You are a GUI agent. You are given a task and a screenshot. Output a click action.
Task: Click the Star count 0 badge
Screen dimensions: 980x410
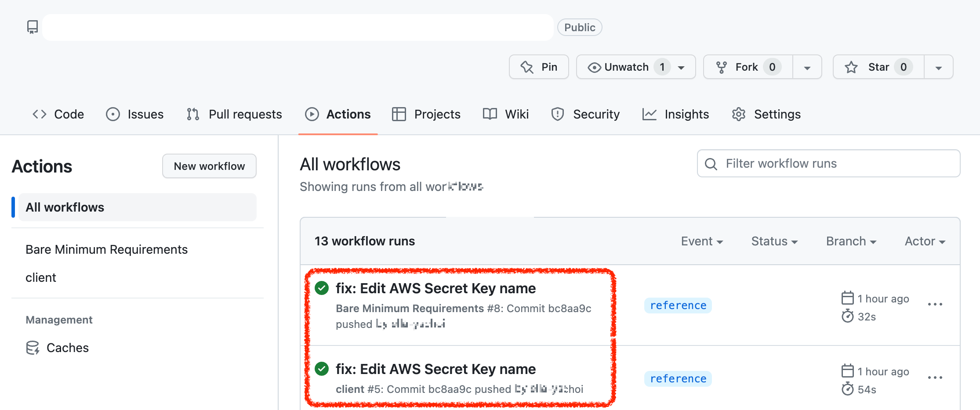904,67
